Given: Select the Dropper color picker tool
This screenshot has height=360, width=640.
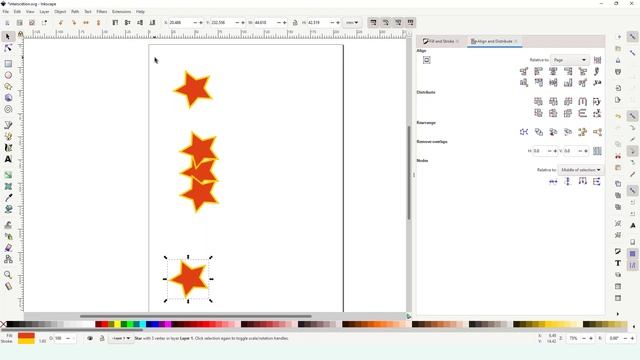Looking at the screenshot, I should (8, 198).
